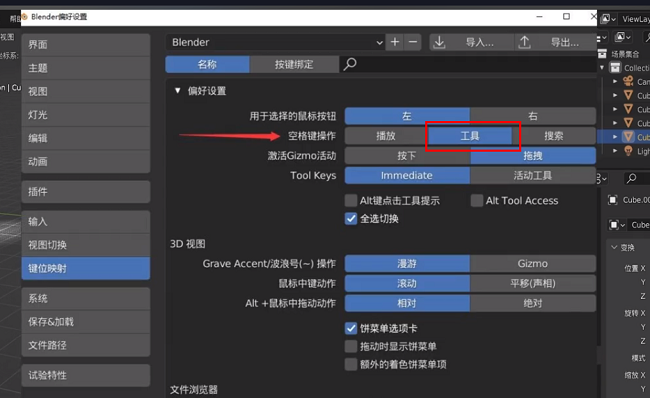Viewport: 650px width, 398px height.
Task: Open the outliner display mode dropdown
Action: tap(622, 37)
